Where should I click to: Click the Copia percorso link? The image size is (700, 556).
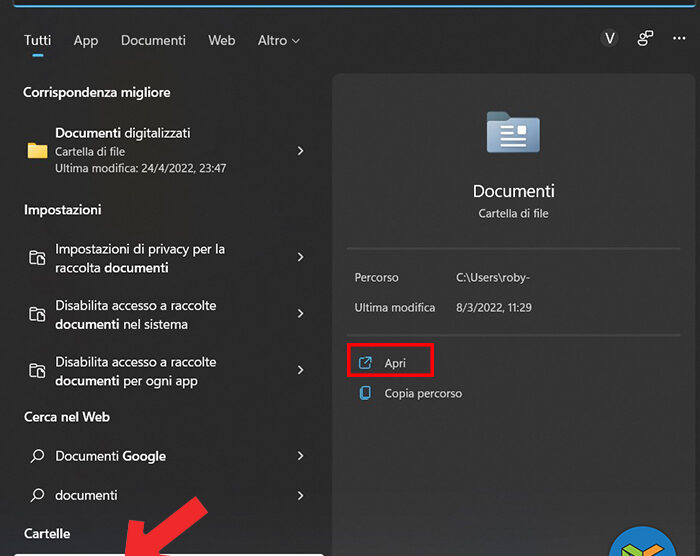point(423,394)
